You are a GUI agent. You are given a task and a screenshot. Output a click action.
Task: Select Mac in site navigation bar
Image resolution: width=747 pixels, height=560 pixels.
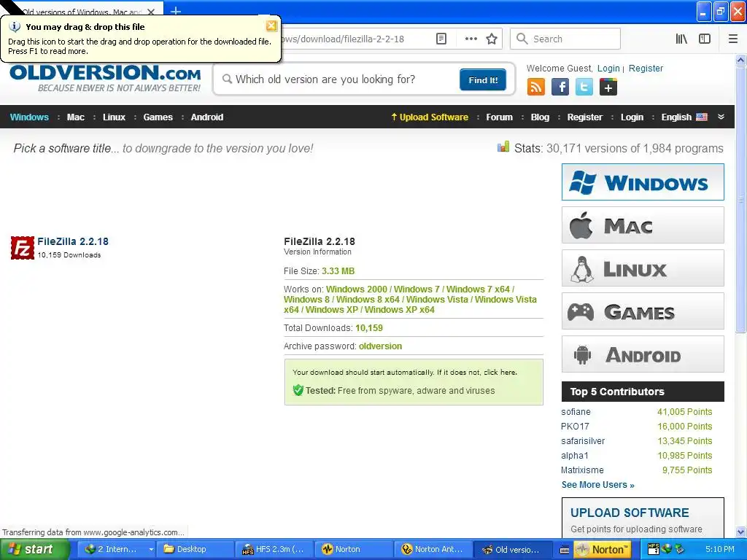75,117
